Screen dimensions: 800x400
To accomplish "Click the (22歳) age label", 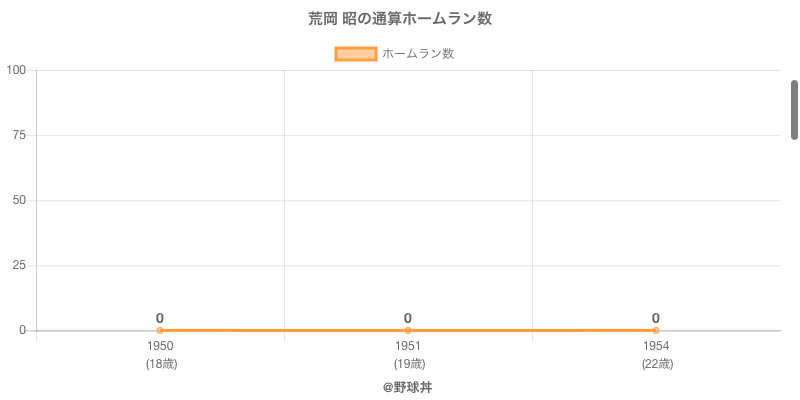I will click(656, 364).
